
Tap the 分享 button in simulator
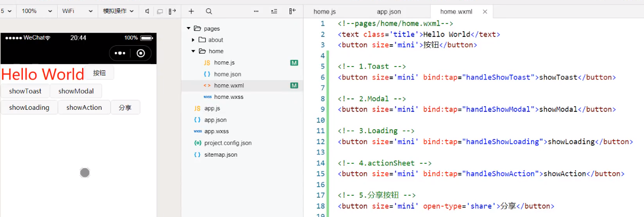[125, 107]
